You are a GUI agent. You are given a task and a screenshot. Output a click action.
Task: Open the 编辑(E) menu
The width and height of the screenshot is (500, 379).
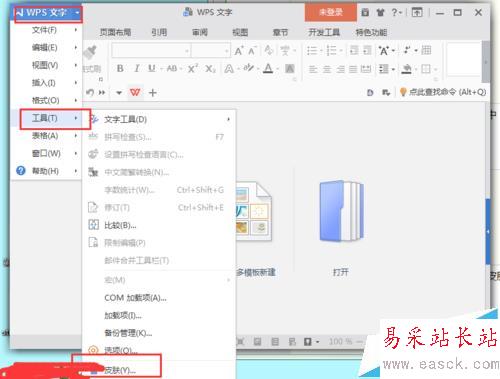pyautogui.click(x=46, y=48)
